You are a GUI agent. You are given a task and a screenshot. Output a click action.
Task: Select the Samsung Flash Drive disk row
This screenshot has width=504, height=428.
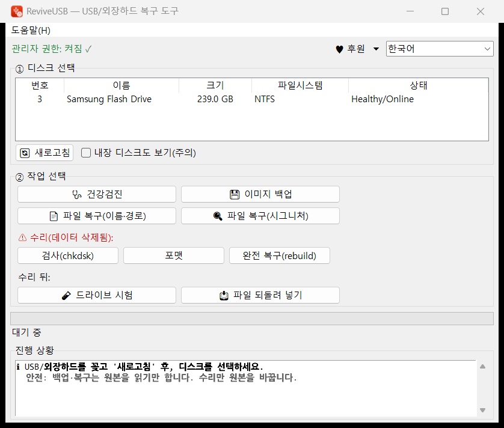pos(252,99)
